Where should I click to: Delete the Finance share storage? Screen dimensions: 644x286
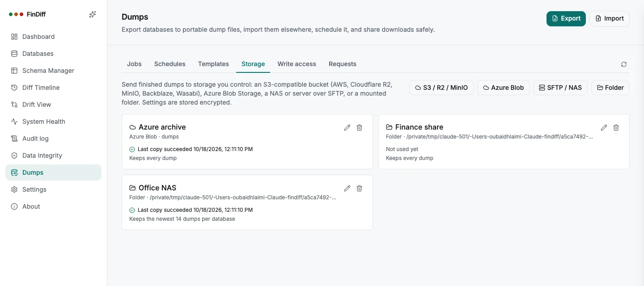point(616,127)
